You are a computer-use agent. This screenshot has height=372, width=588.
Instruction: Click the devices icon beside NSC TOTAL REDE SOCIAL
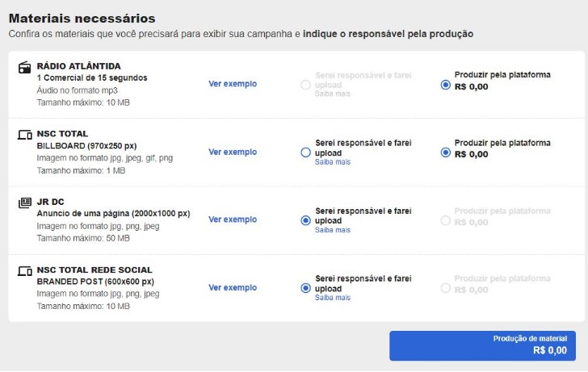click(24, 270)
